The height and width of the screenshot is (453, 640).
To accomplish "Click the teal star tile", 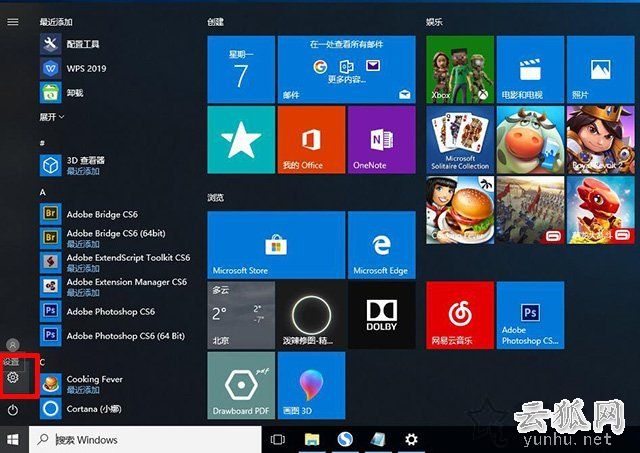I will click(x=241, y=140).
